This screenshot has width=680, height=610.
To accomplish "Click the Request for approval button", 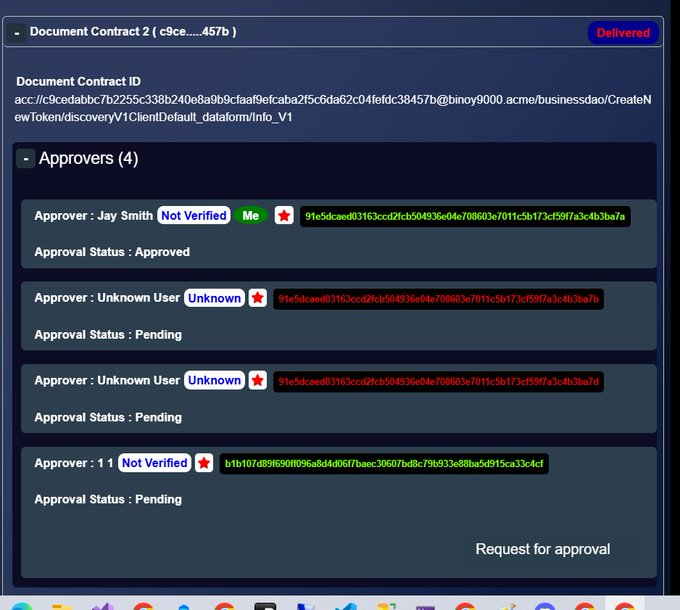I will tap(543, 549).
